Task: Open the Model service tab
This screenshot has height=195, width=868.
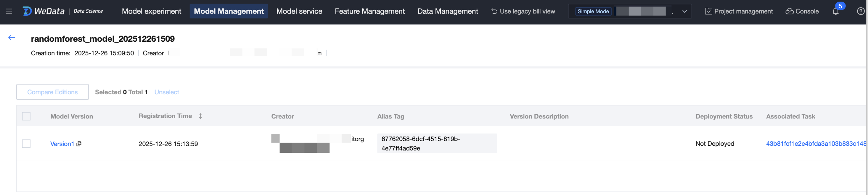Action: point(299,12)
